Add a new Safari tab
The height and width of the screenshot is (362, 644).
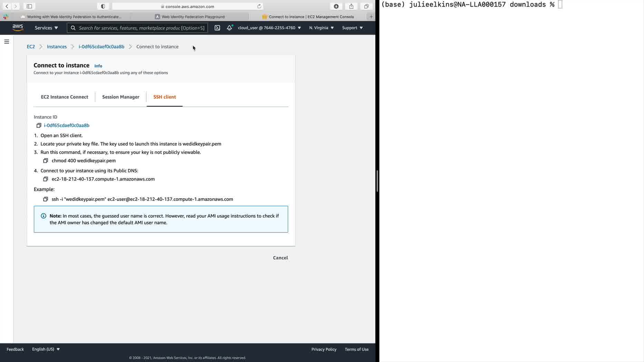(371, 17)
